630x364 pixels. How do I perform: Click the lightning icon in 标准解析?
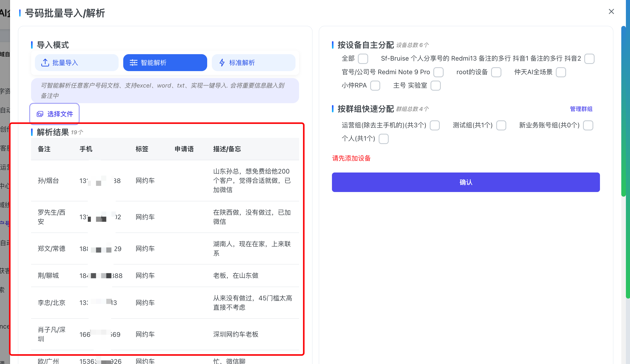[x=222, y=63]
